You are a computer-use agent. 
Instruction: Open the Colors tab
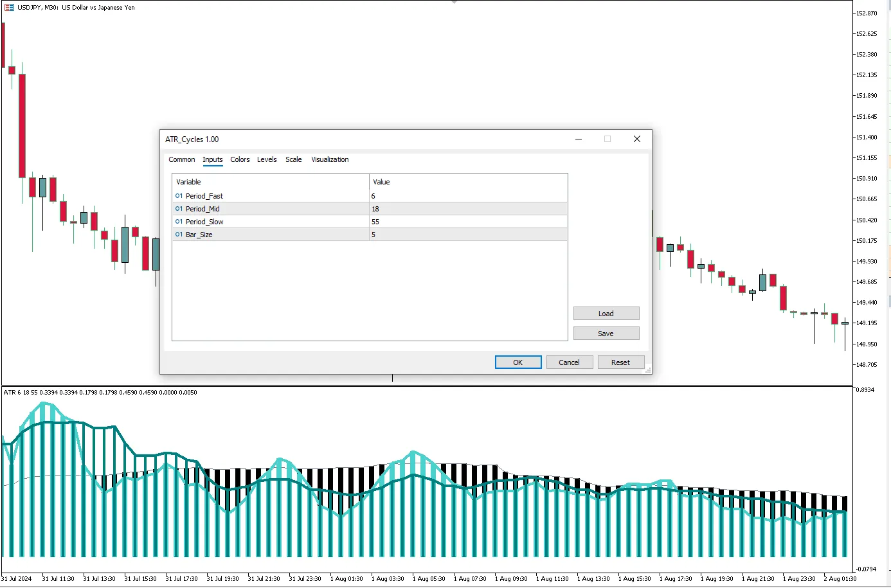pos(240,159)
